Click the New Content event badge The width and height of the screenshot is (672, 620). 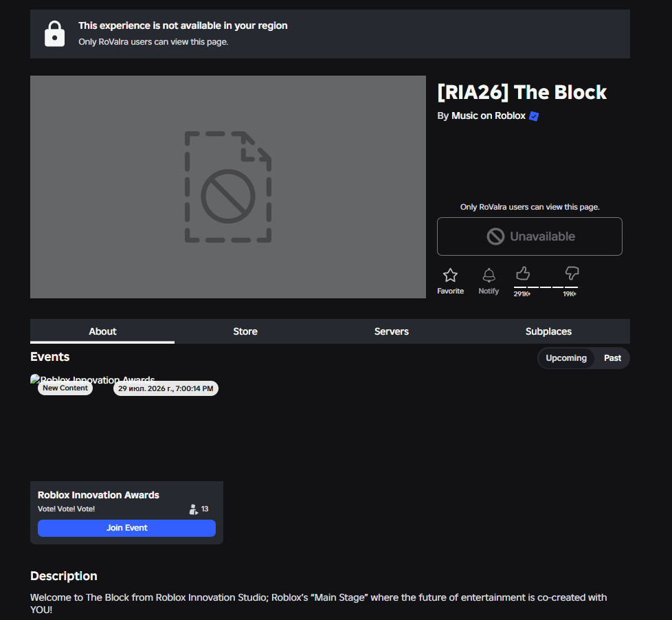coord(65,388)
